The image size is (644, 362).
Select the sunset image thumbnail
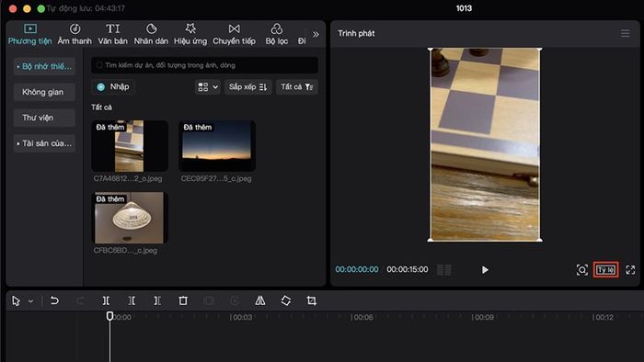pyautogui.click(x=217, y=145)
